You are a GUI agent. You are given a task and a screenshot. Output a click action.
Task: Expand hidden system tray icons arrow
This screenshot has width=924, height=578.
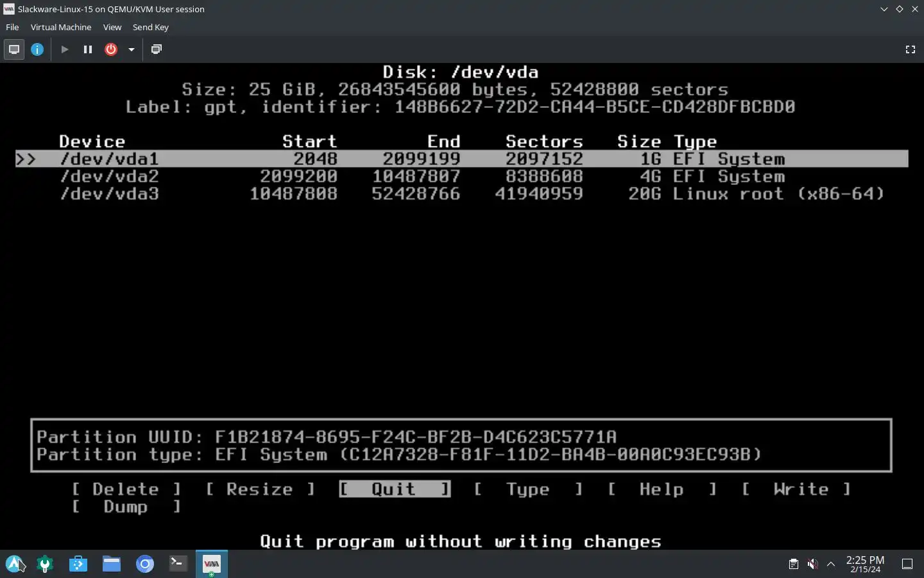(831, 564)
